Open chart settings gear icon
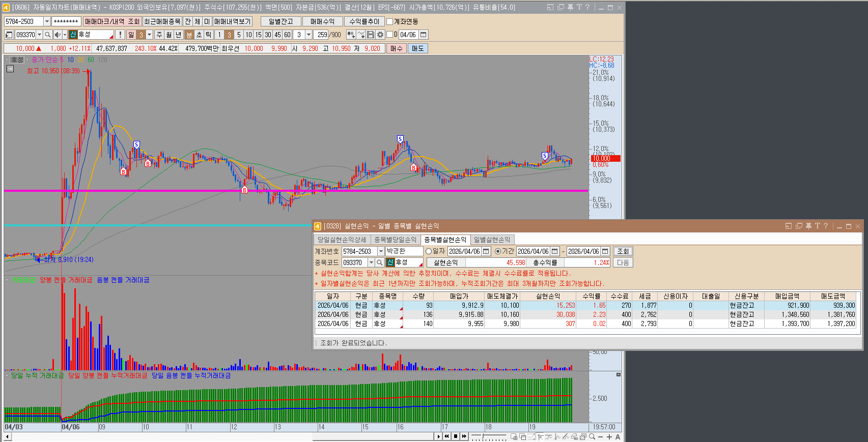This screenshot has width=868, height=442. pyautogui.click(x=380, y=35)
